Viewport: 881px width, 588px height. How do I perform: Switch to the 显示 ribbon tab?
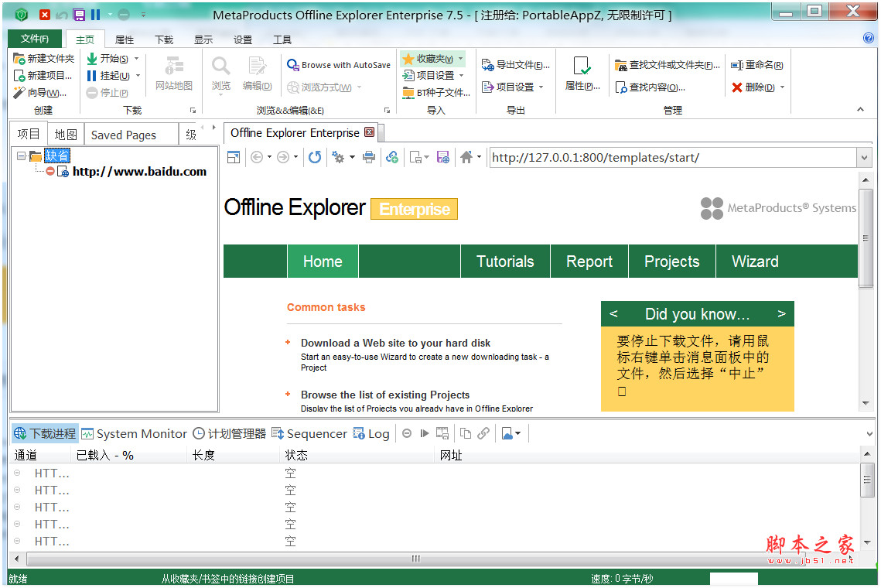coord(203,40)
